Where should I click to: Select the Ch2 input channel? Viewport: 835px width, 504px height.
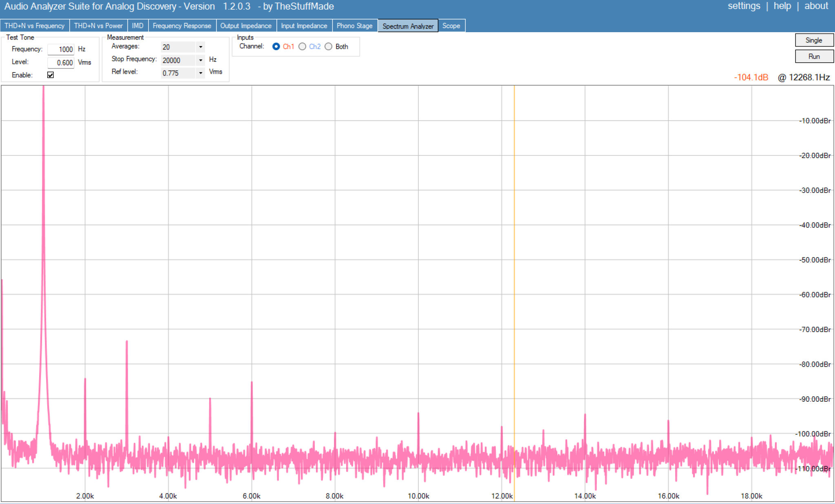tap(302, 46)
